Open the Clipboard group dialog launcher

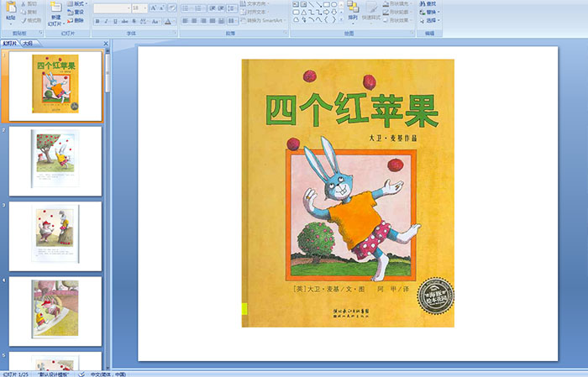point(41,33)
